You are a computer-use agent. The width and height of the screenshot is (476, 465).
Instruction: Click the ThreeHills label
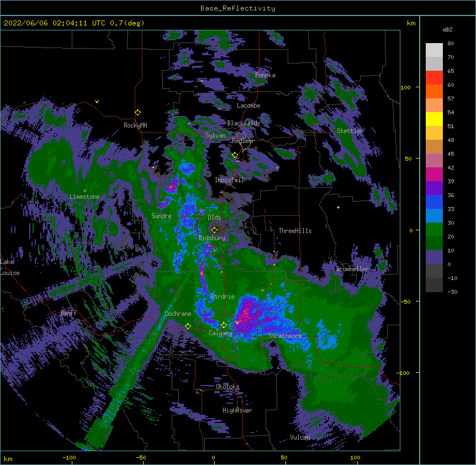(x=295, y=231)
